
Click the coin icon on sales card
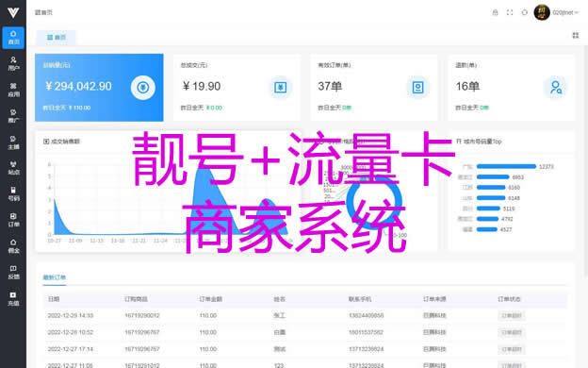[143, 88]
